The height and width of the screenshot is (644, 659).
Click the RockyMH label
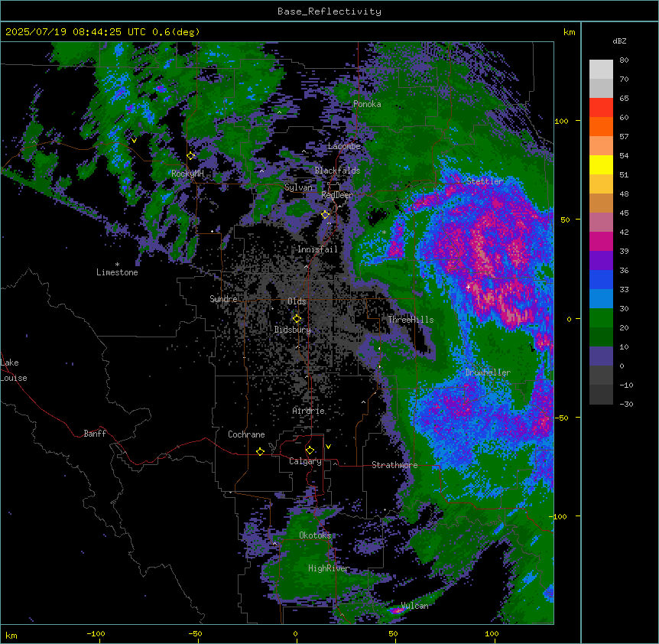pyautogui.click(x=187, y=174)
